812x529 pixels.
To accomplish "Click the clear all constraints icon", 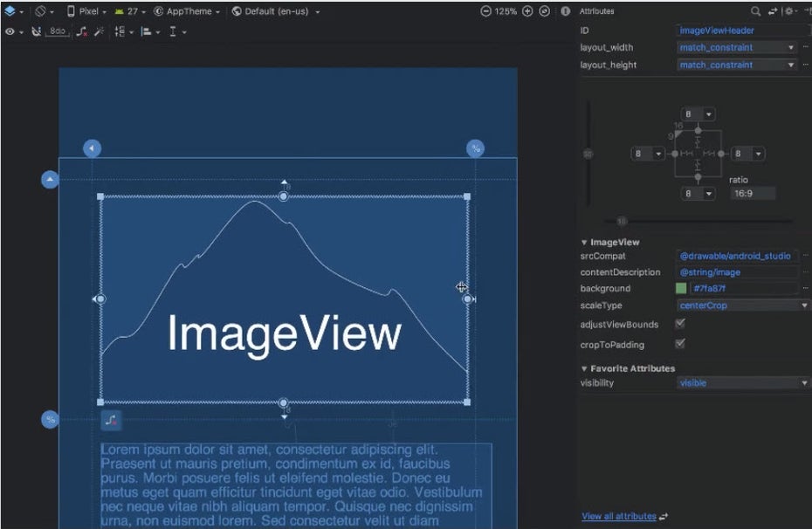I will [x=81, y=31].
